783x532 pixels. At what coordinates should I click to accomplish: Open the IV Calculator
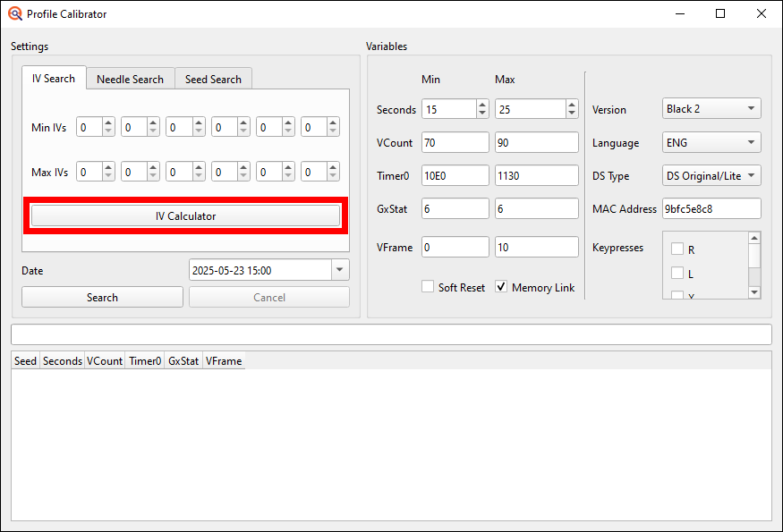pyautogui.click(x=186, y=216)
